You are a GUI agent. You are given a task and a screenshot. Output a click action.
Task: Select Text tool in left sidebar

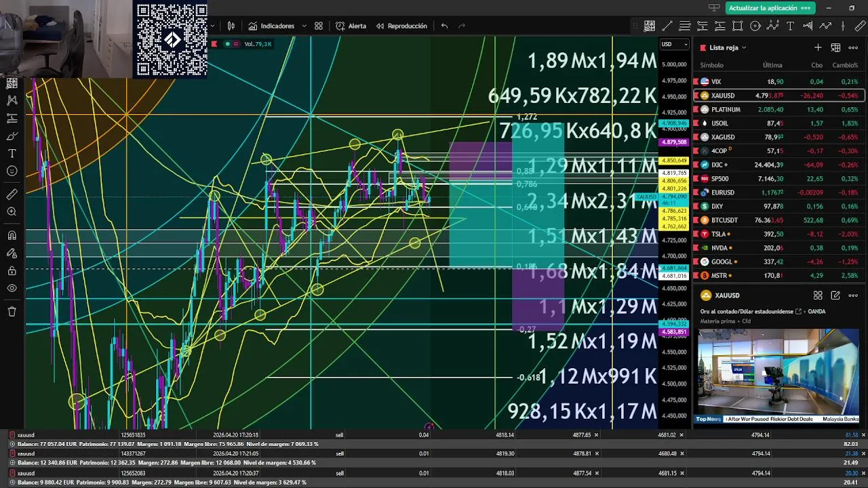pos(12,153)
